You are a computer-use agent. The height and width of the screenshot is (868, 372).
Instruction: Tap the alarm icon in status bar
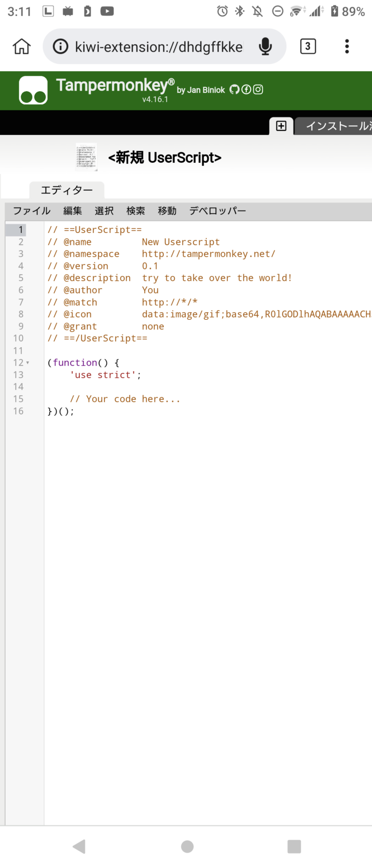point(223,11)
